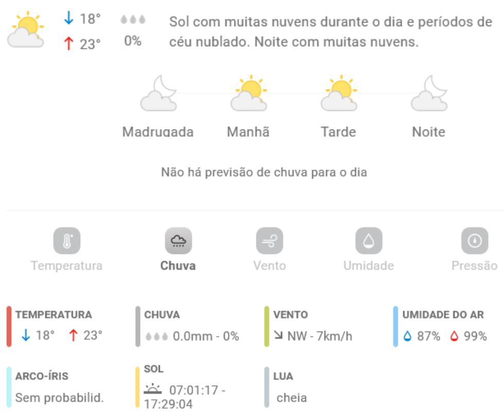The height and width of the screenshot is (420, 504).
Task: Click the LUA cheia card
Action: tap(286, 387)
